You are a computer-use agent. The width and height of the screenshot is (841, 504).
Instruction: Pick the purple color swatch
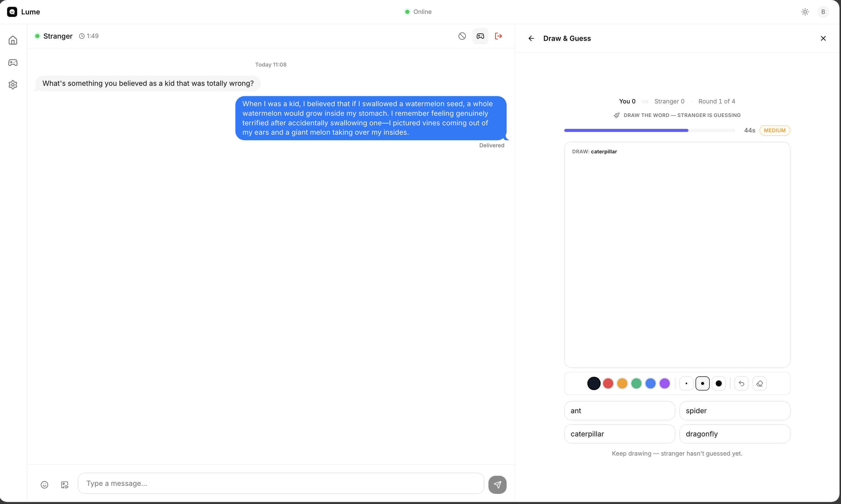664,383
